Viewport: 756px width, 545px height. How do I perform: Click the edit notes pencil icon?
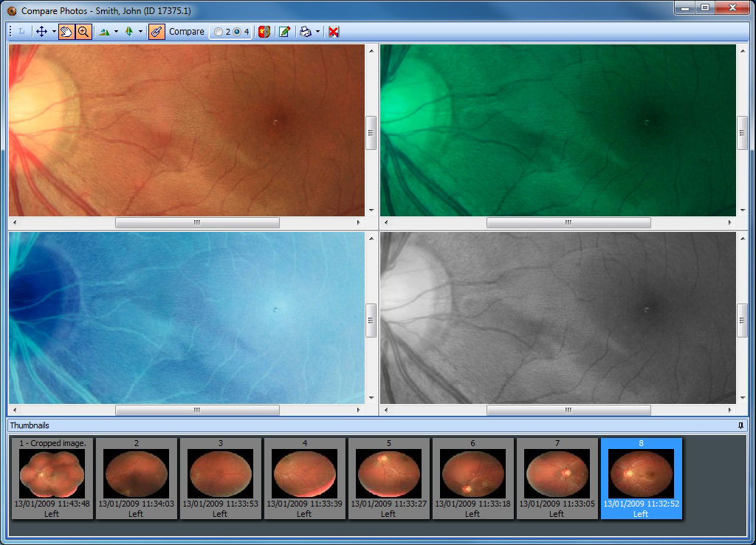click(x=284, y=32)
